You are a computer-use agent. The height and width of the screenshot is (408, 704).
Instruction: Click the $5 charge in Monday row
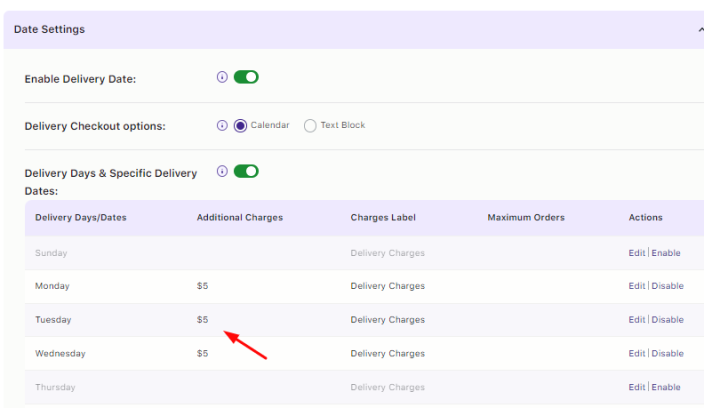(202, 286)
